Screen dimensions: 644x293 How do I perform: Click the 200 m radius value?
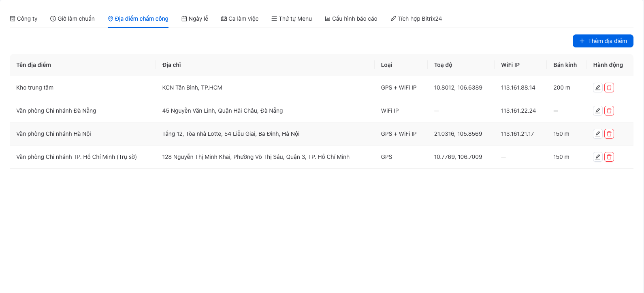pyautogui.click(x=562, y=88)
